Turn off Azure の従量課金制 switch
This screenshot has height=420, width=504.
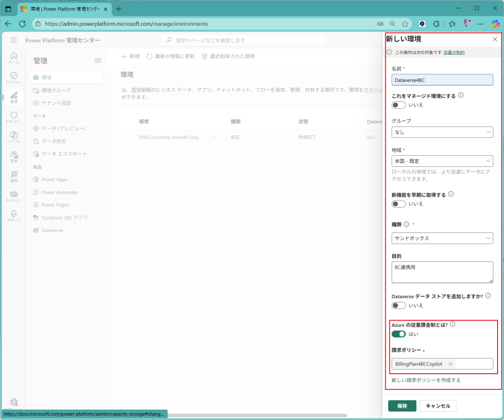[399, 334]
